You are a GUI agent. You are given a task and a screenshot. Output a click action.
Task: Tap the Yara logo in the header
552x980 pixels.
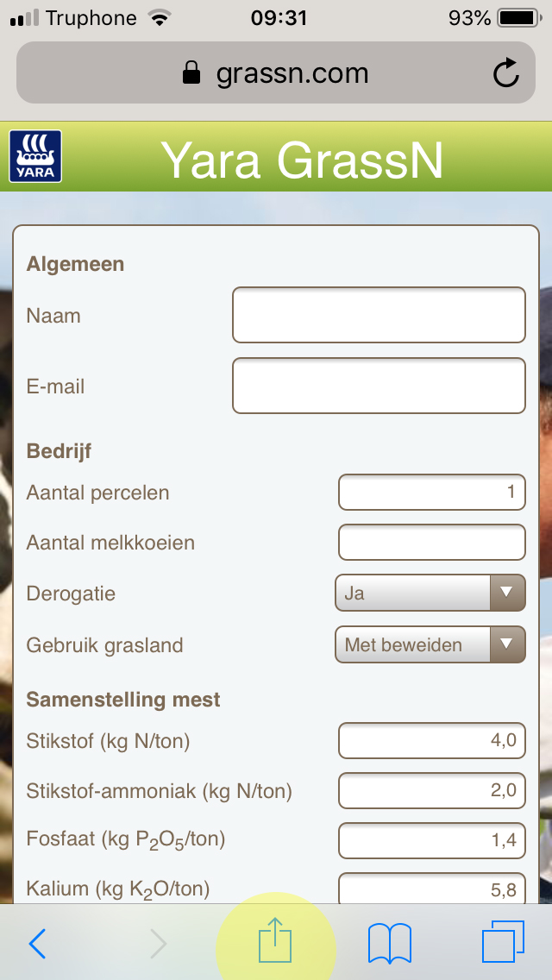pos(34,156)
